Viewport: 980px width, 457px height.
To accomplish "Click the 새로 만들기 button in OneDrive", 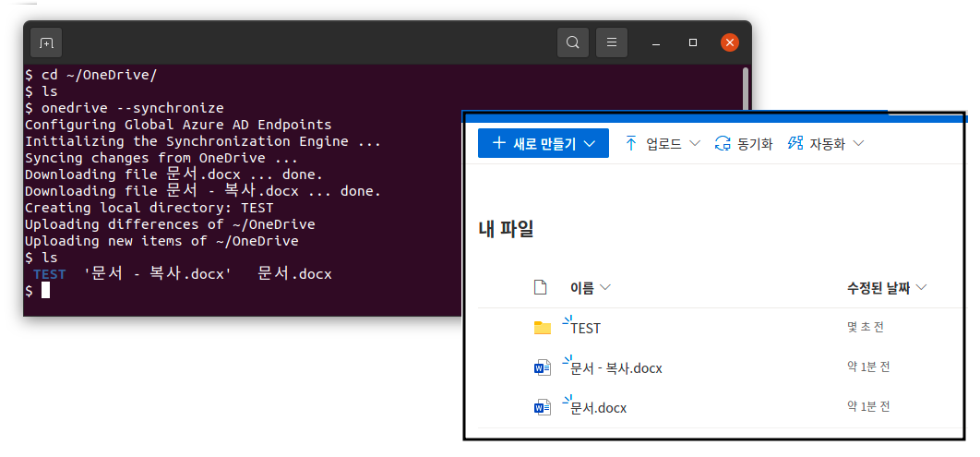I will pyautogui.click(x=544, y=144).
